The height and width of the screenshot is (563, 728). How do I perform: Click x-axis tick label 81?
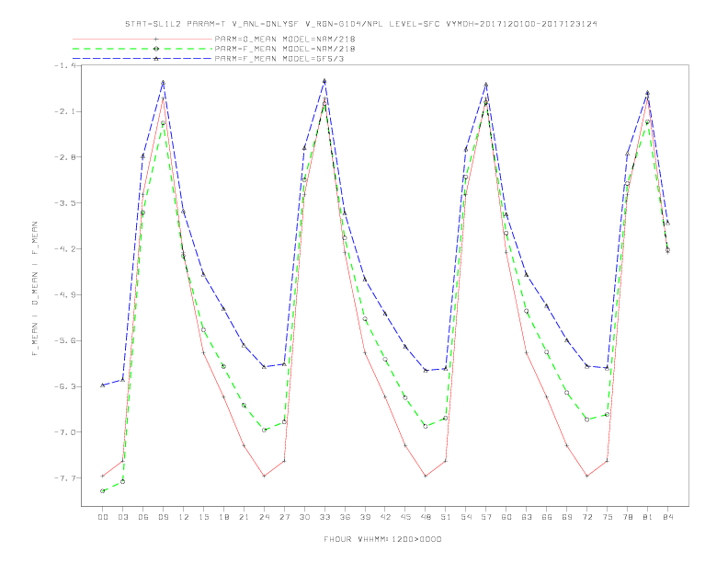click(x=648, y=517)
